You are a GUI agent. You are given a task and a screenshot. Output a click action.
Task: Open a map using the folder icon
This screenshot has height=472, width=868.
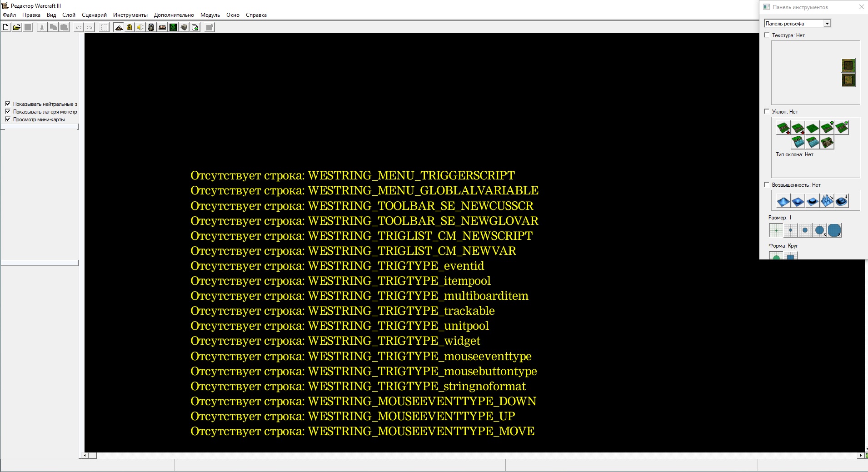point(17,27)
